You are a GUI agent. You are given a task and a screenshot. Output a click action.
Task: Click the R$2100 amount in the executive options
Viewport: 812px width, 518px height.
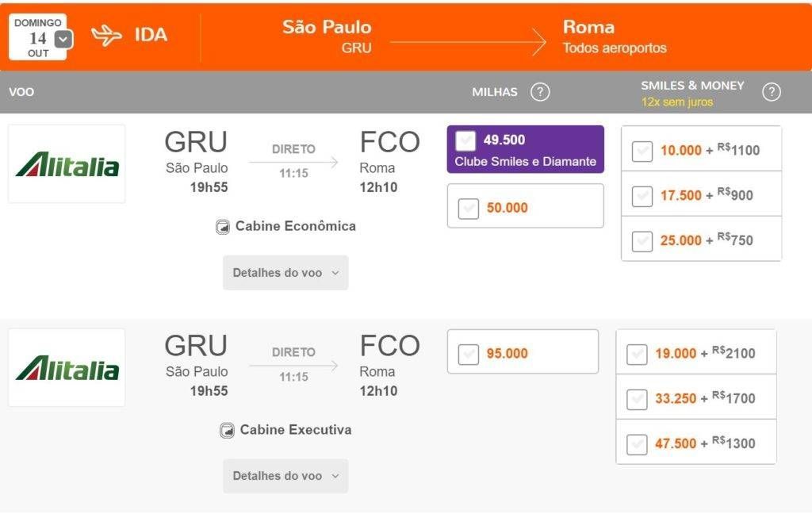click(x=733, y=353)
